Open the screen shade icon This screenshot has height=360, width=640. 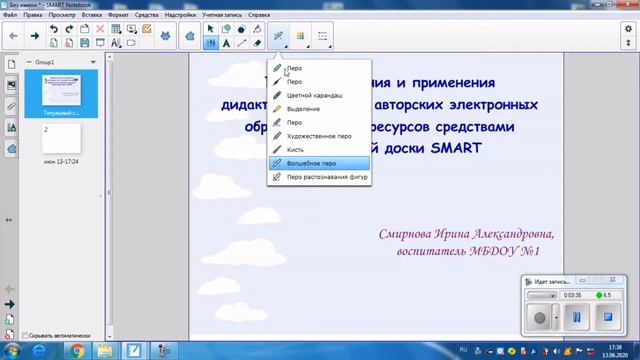coord(100,43)
